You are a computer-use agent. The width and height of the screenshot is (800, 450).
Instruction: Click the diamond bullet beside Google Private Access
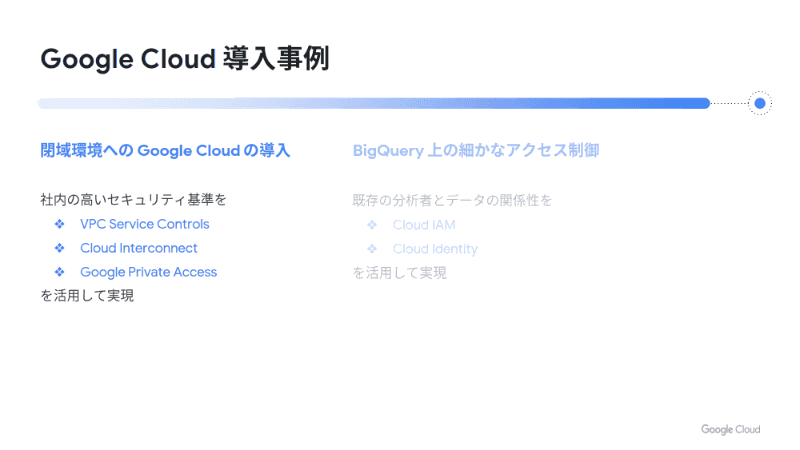(59, 272)
